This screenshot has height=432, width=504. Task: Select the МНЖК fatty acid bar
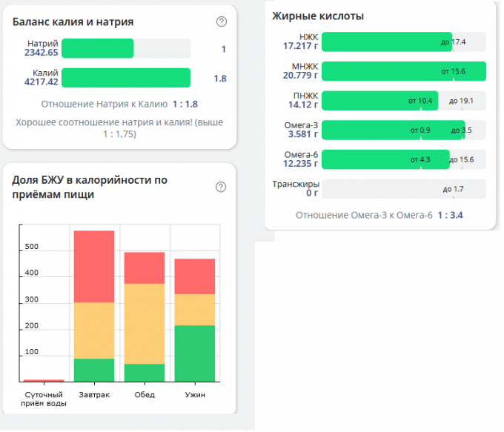tap(404, 71)
